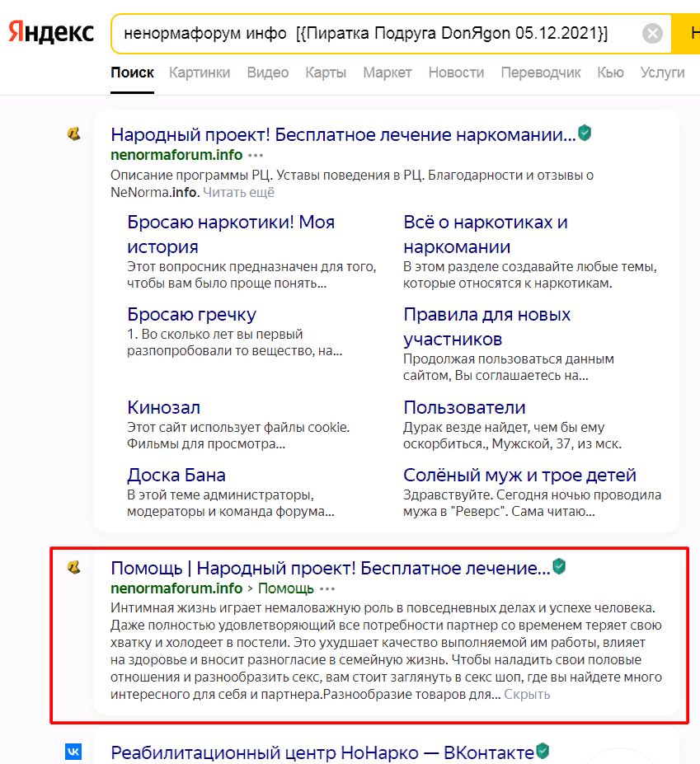The image size is (700, 764).
Task: Open the Переводчик tab
Action: (541, 73)
